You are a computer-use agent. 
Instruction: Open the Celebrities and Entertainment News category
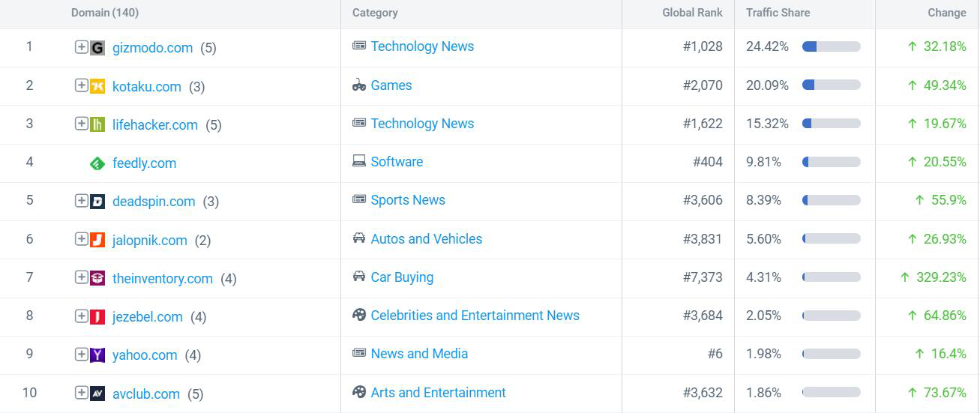475,316
